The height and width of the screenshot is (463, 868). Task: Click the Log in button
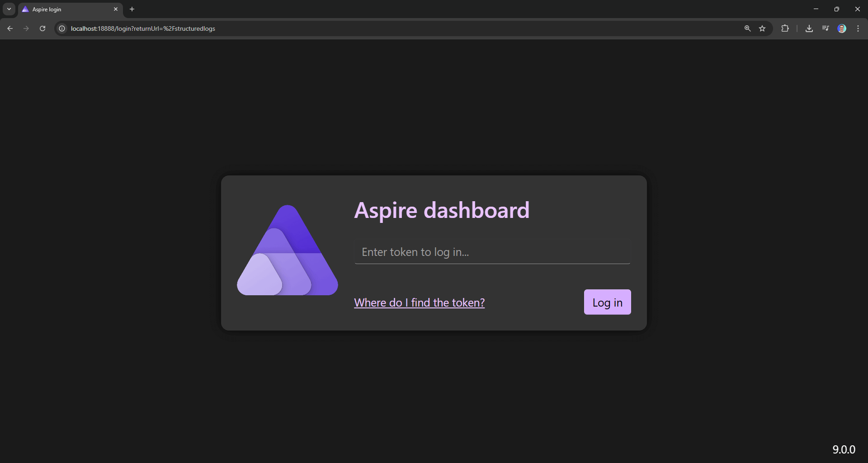coord(607,302)
